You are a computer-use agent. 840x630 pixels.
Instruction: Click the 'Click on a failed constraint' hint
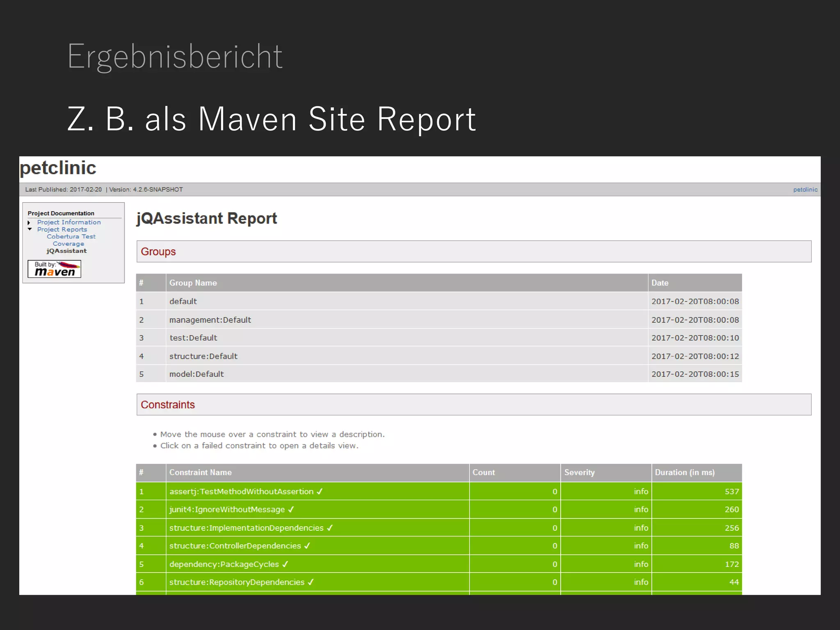259,446
